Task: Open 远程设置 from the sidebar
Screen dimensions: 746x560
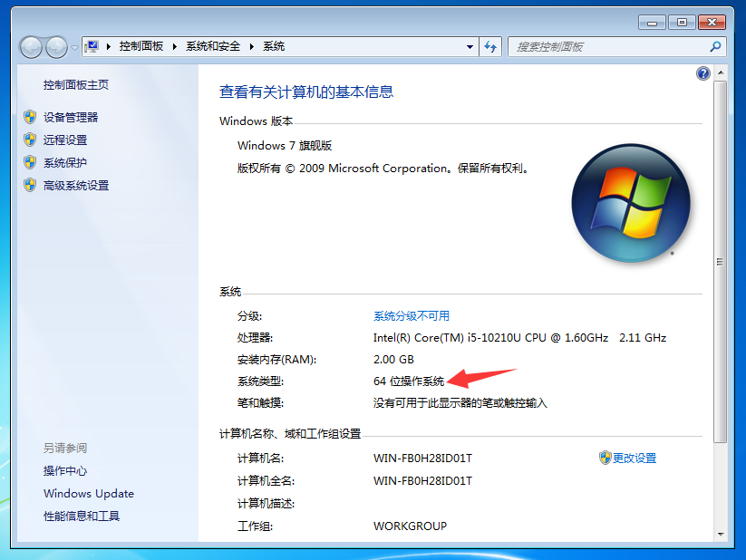Action: coord(65,140)
